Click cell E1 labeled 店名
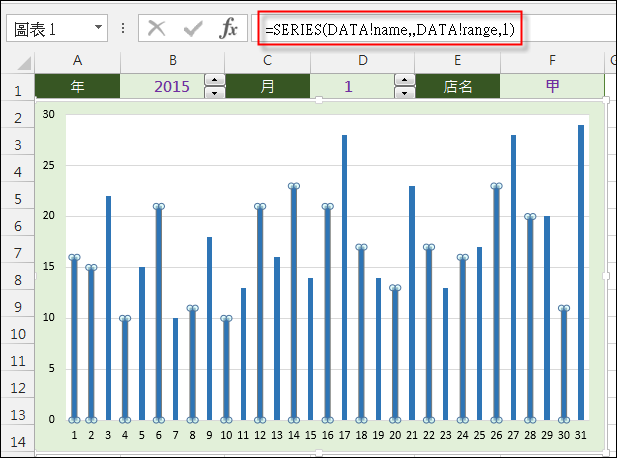617x458 pixels. pos(457,86)
